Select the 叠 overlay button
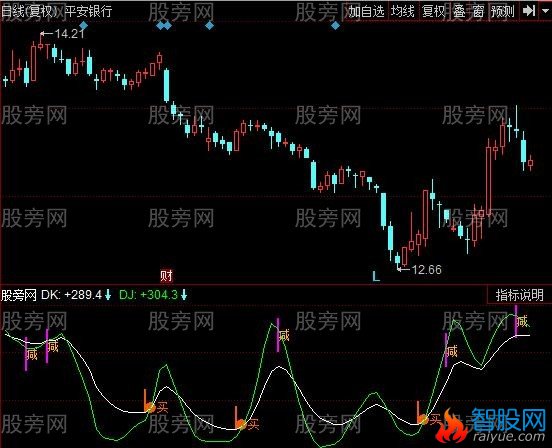Viewport: 552px width, 448px height. 459,12
